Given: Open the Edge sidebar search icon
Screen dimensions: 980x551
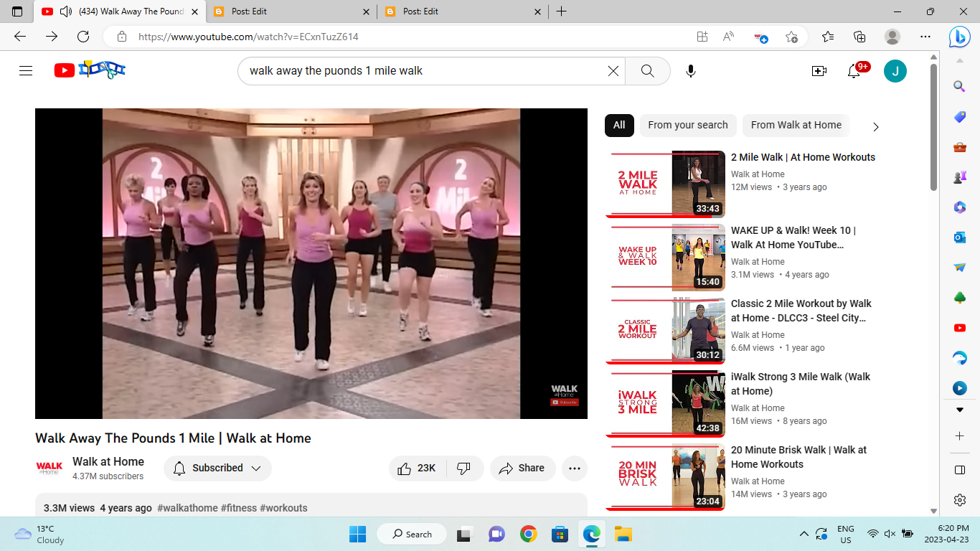Looking at the screenshot, I should click(x=959, y=86).
